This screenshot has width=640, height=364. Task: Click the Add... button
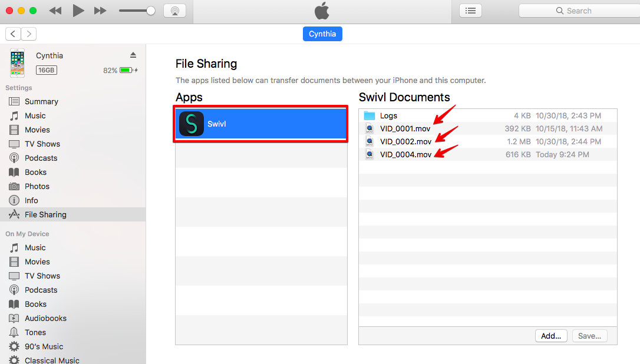(x=551, y=336)
